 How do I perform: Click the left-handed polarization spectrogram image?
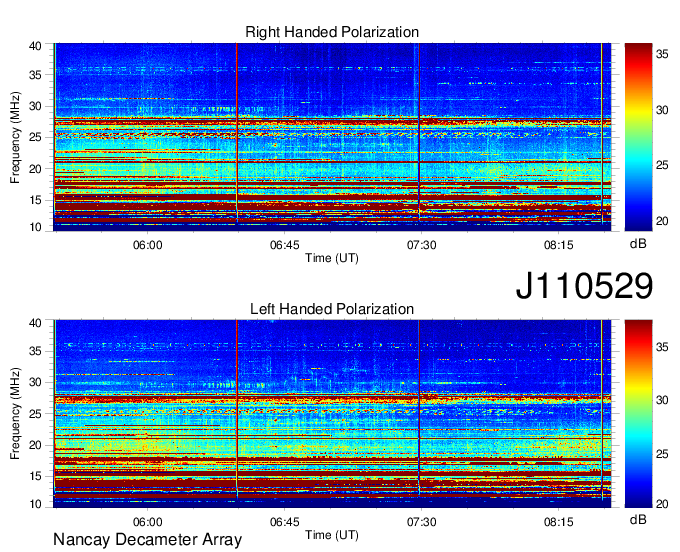pyautogui.click(x=332, y=414)
